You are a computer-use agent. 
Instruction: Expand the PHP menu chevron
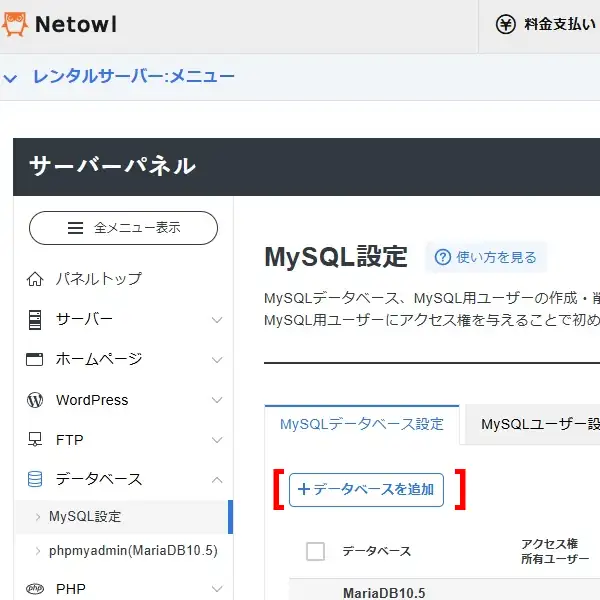[x=217, y=589]
